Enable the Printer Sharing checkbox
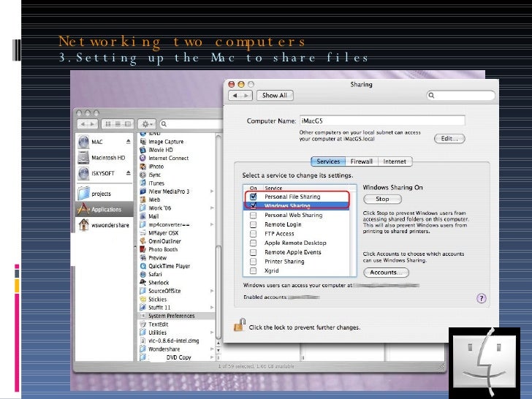532x399 pixels. pos(253,262)
